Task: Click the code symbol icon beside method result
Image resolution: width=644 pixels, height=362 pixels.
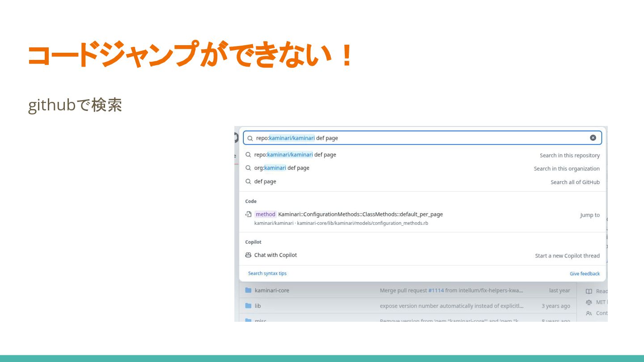Action: click(x=248, y=214)
